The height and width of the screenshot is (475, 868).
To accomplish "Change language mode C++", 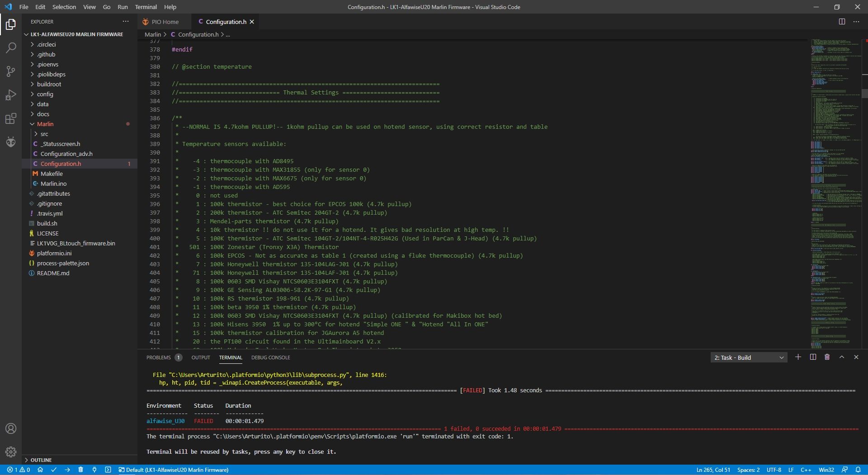I will (x=806, y=470).
